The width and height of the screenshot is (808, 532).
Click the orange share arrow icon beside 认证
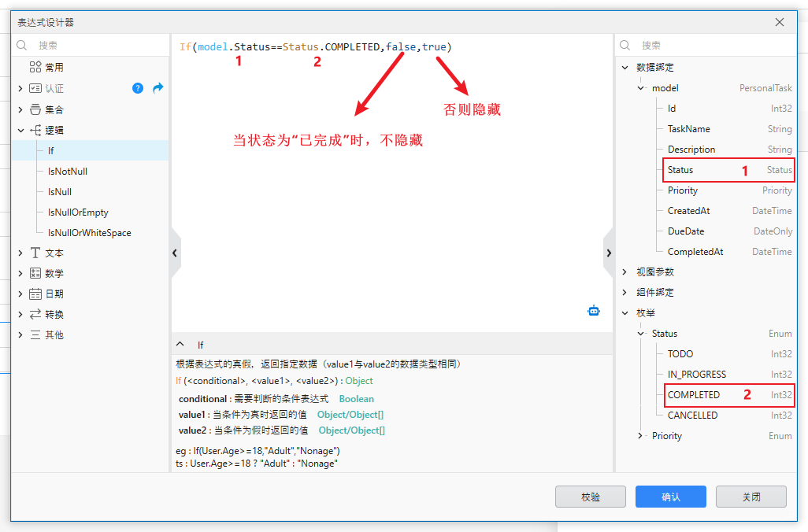coord(160,87)
